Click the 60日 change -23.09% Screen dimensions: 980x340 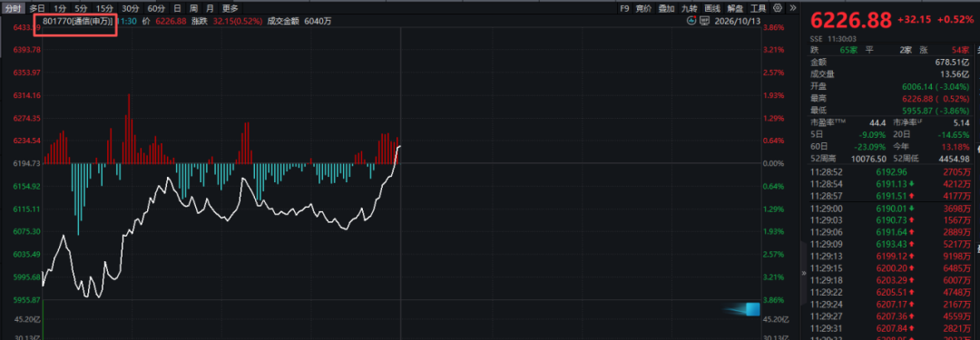870,147
